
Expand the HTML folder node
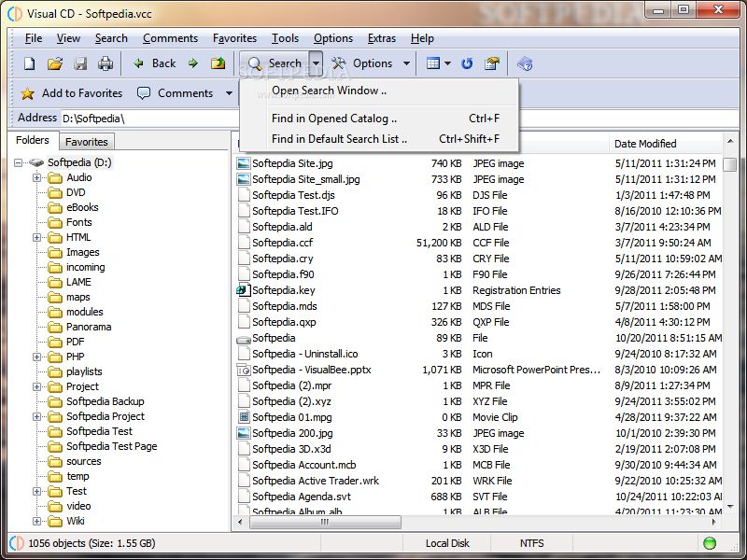click(x=36, y=237)
